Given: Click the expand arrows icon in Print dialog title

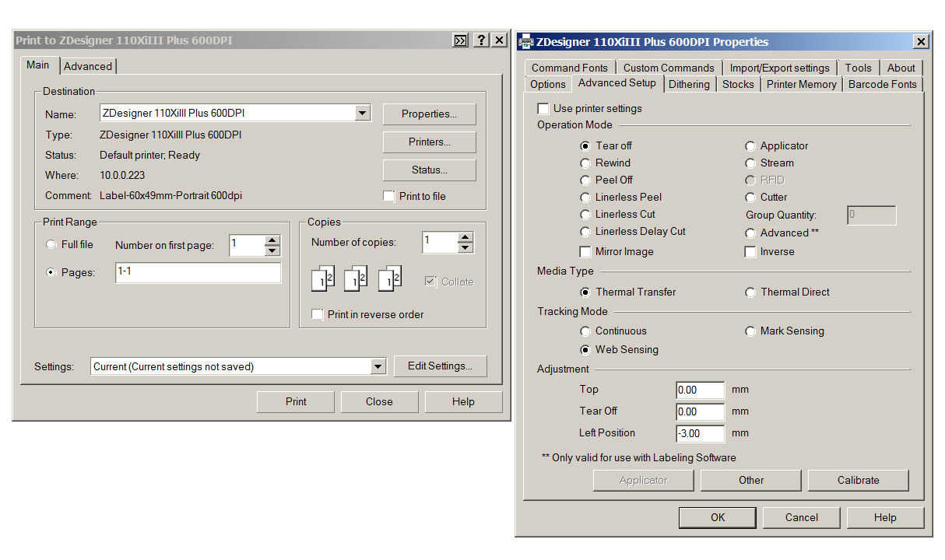Looking at the screenshot, I should tap(461, 40).
